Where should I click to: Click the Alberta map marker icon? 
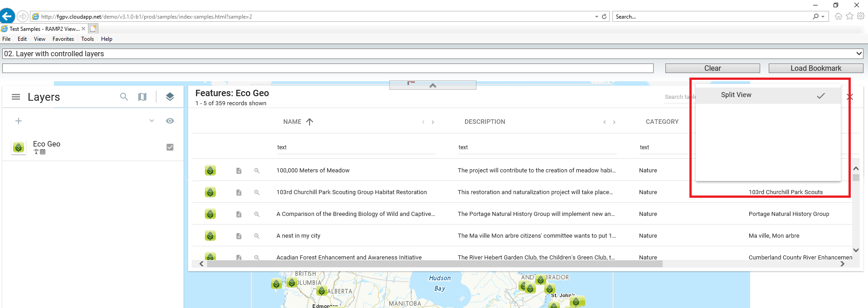point(322,291)
